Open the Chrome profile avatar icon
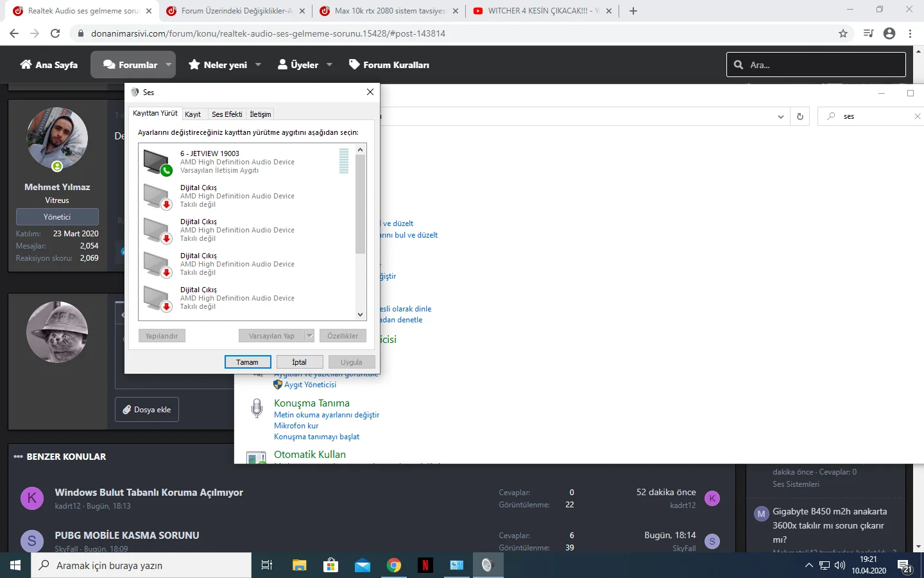924x578 pixels. coord(889,33)
